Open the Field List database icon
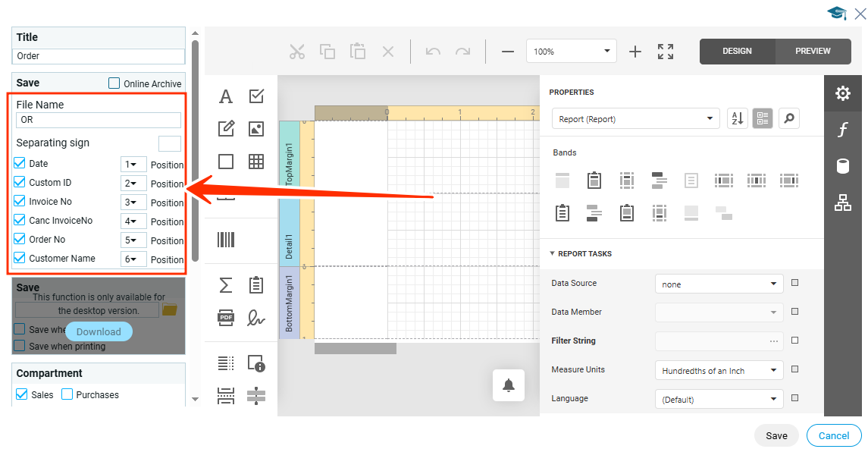Viewport: 868px width, 449px height. pyautogui.click(x=842, y=166)
